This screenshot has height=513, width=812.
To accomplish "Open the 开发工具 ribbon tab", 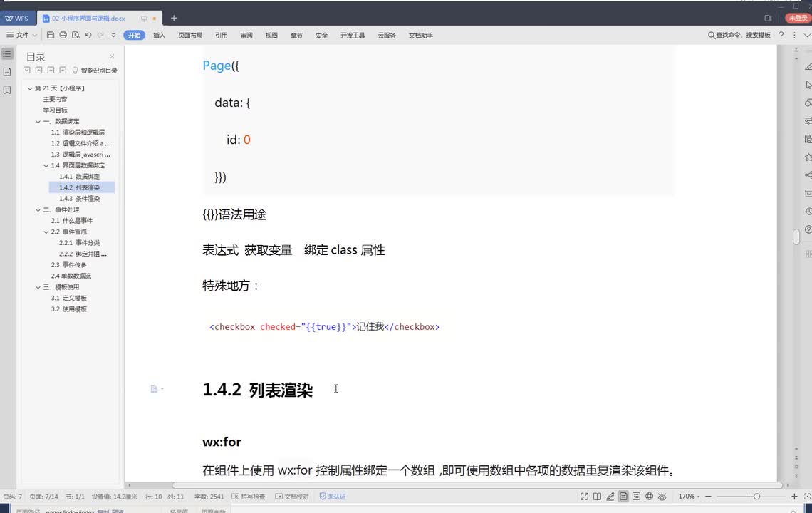I will pos(353,35).
